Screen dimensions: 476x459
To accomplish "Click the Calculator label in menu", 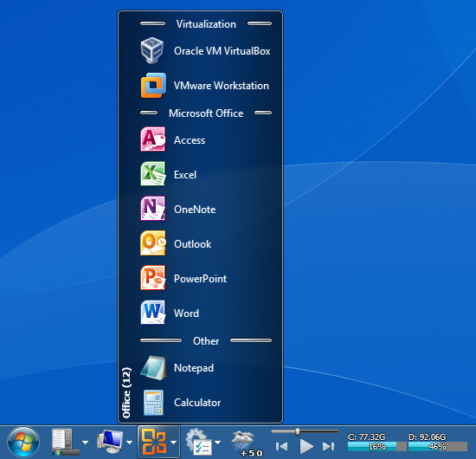I will coord(197,403).
